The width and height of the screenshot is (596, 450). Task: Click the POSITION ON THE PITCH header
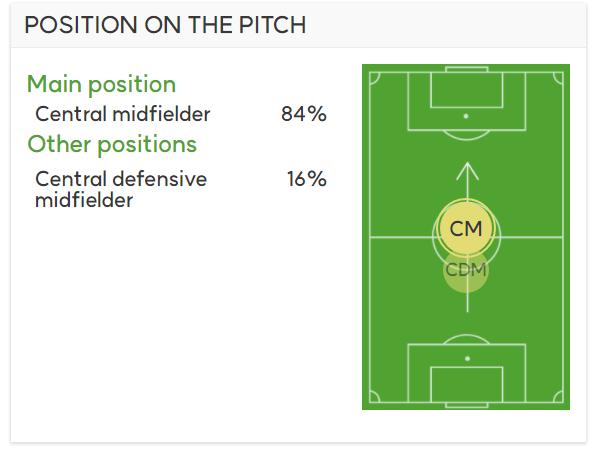click(165, 25)
